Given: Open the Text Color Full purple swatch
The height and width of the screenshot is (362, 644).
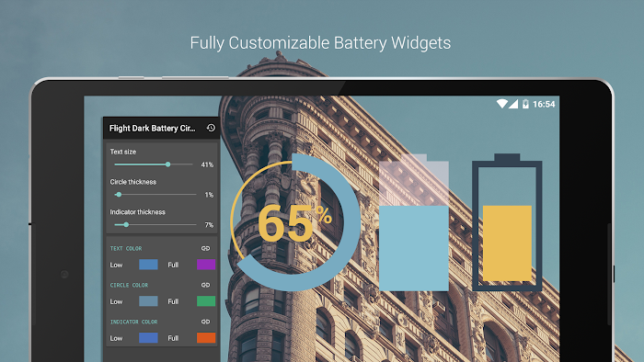Looking at the screenshot, I should (206, 265).
